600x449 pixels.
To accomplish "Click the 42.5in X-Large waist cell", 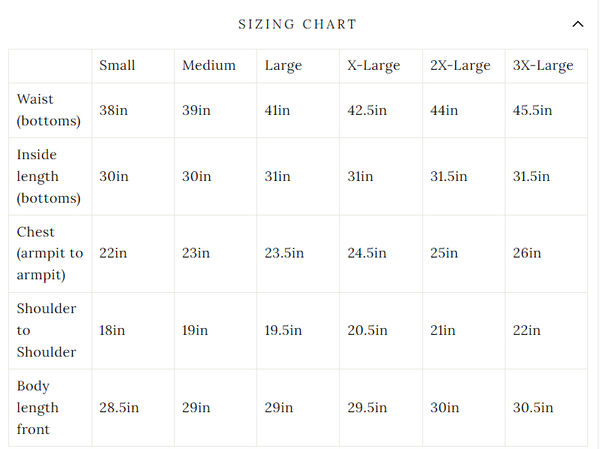I will pos(367,110).
